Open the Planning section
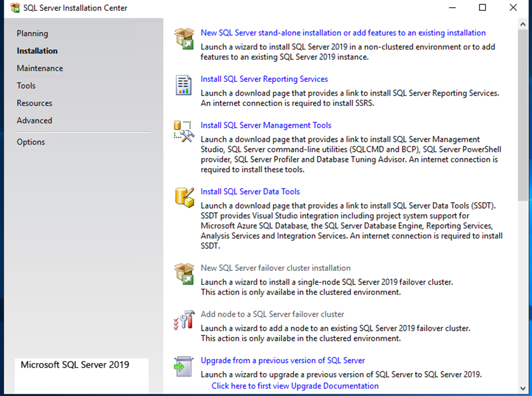This screenshot has height=396, width=532. (33, 33)
